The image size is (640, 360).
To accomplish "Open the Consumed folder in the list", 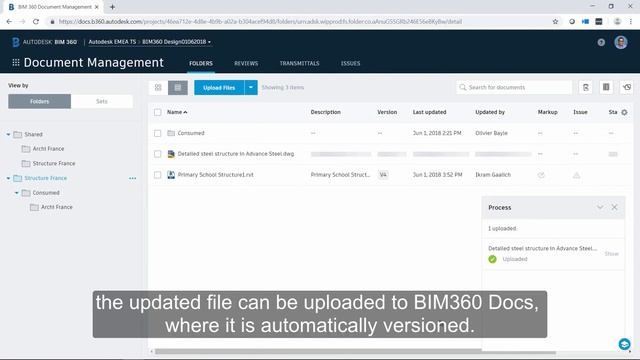I will tap(191, 133).
